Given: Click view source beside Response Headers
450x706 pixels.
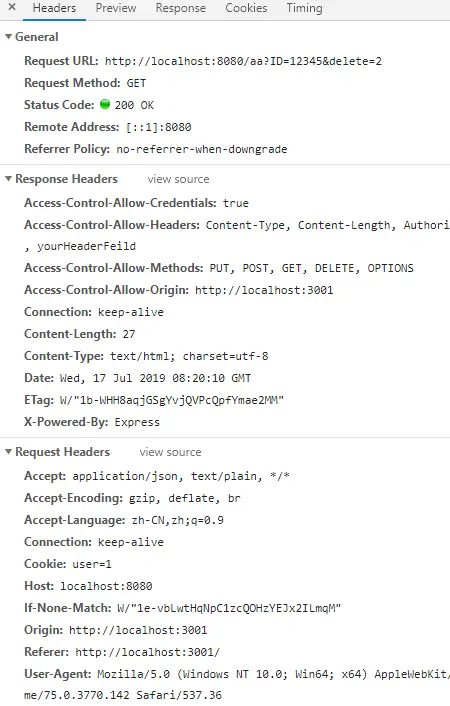Looking at the screenshot, I should 178,179.
